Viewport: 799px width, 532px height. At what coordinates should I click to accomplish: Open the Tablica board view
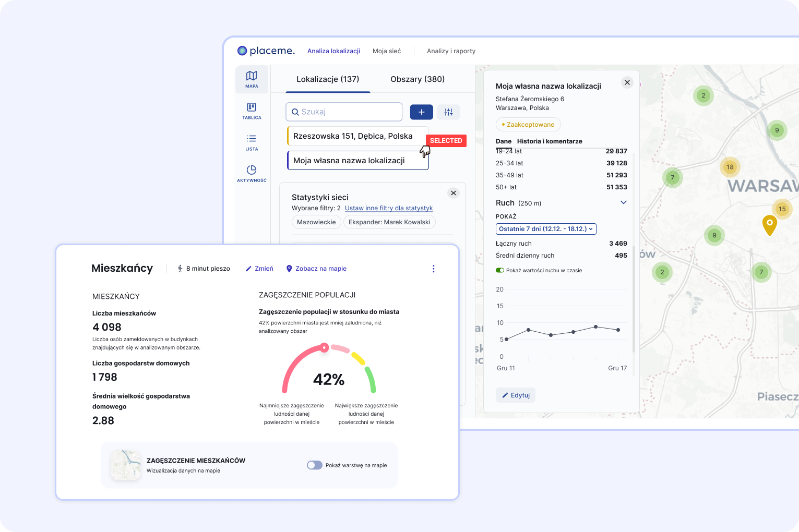[252, 111]
